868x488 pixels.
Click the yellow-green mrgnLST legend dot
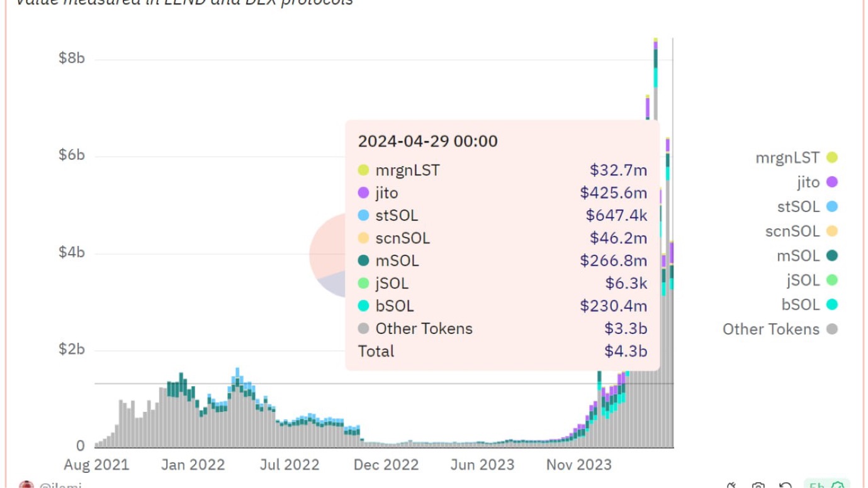(x=831, y=157)
